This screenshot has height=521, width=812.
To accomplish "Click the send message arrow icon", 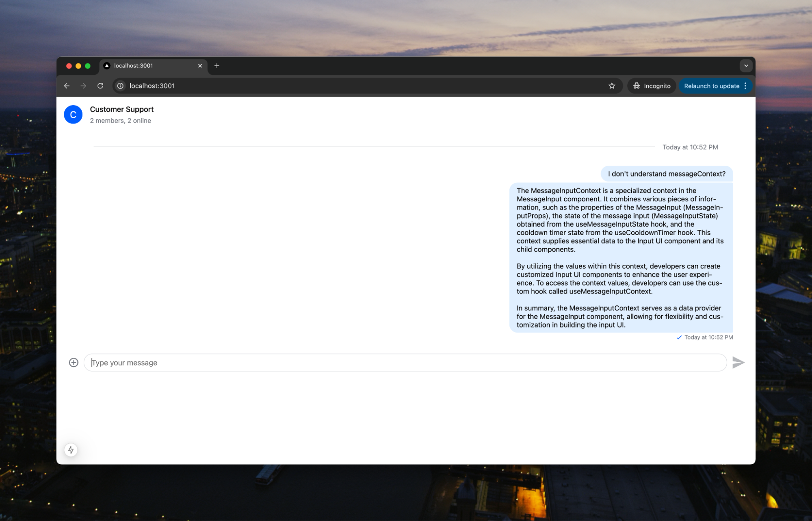I will coord(738,362).
